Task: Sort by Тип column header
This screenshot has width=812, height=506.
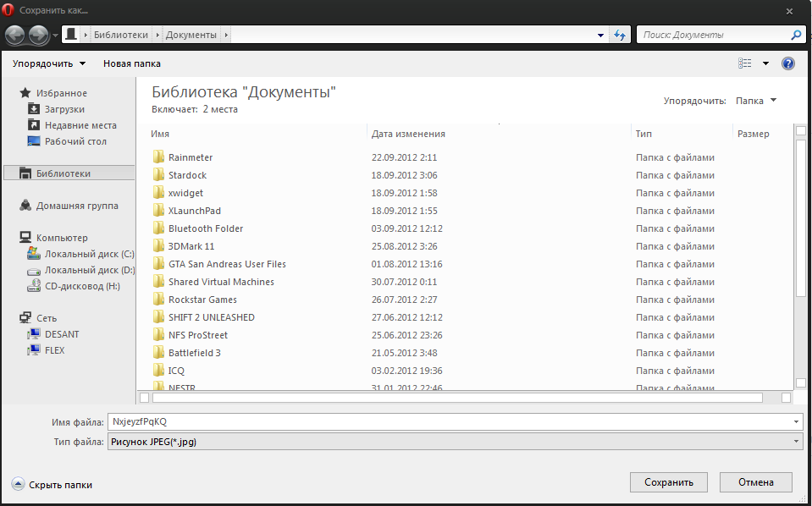Action: [x=644, y=134]
